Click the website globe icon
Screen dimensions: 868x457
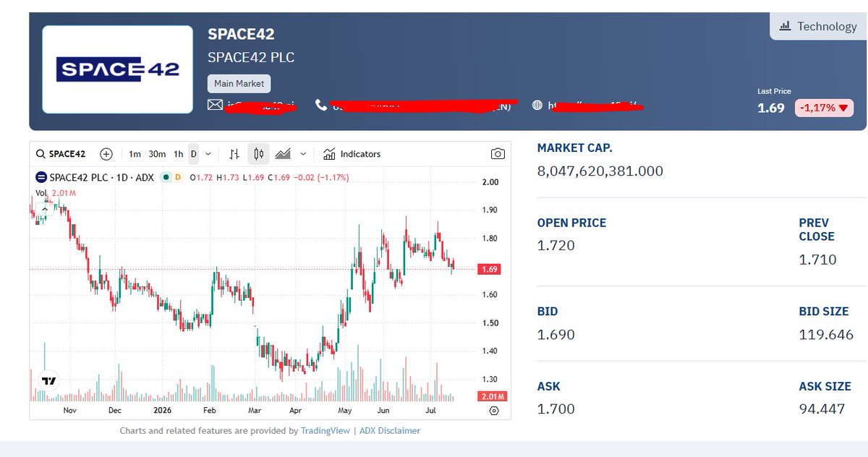click(537, 105)
